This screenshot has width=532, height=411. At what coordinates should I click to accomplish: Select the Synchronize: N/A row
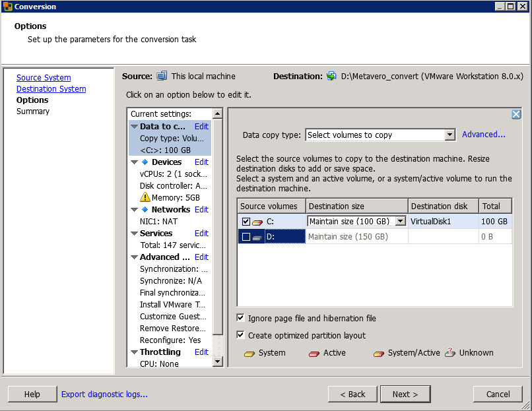(170, 280)
